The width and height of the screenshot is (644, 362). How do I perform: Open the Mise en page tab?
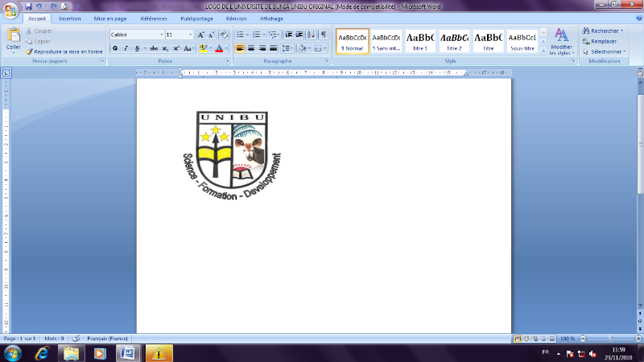point(110,17)
